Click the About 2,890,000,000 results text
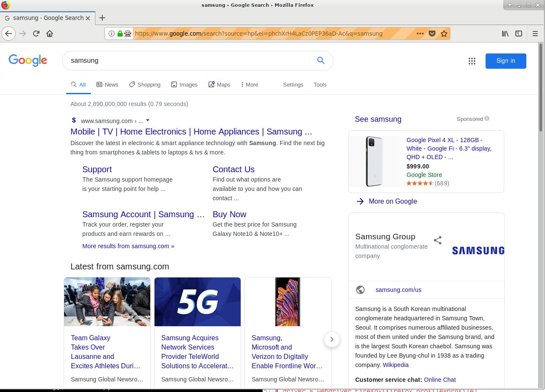 pyautogui.click(x=129, y=104)
